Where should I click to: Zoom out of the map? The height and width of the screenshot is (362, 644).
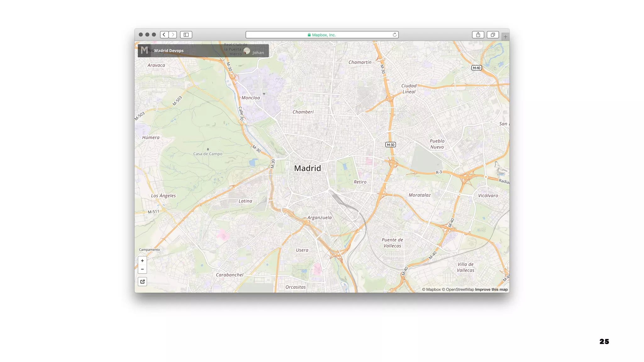click(x=142, y=269)
